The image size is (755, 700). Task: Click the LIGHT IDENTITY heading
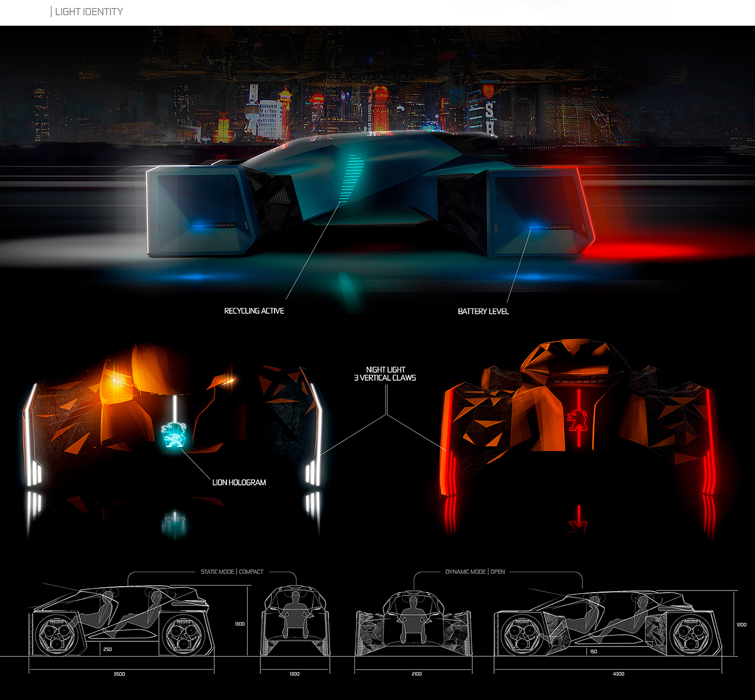click(x=89, y=12)
